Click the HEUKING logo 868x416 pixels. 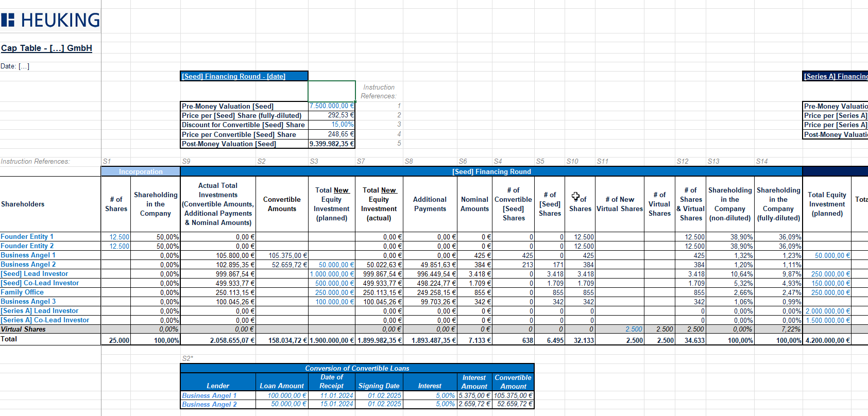click(x=50, y=20)
